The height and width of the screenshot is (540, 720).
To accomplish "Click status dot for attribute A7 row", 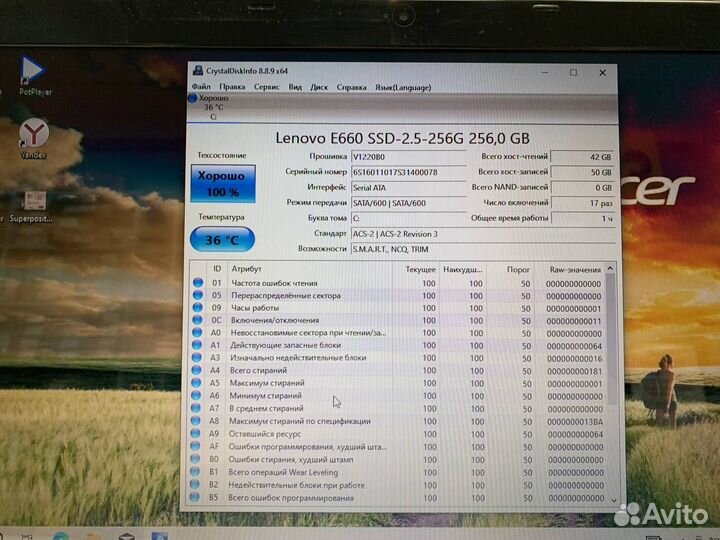I will point(196,408).
